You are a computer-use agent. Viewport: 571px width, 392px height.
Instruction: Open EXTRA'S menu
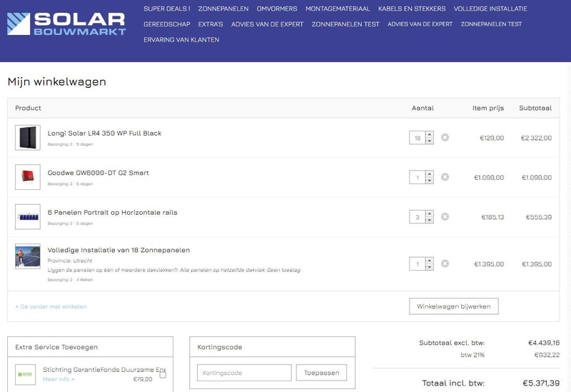[211, 24]
